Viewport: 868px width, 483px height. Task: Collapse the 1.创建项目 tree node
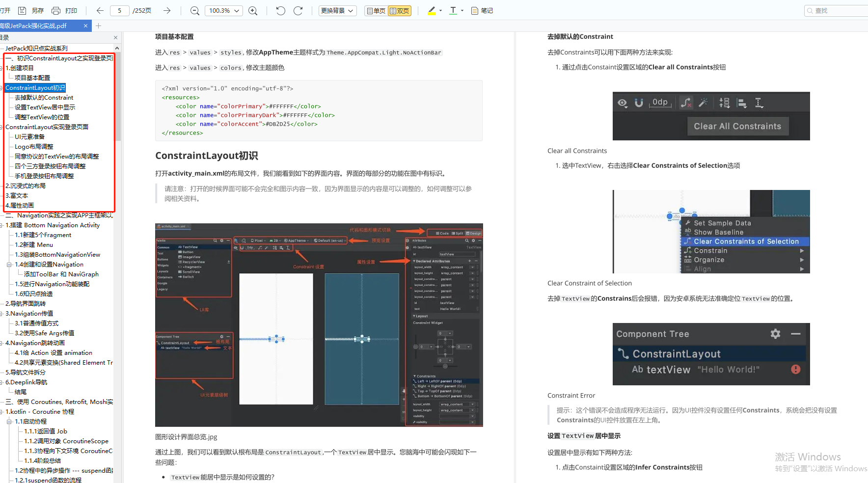pos(1,68)
